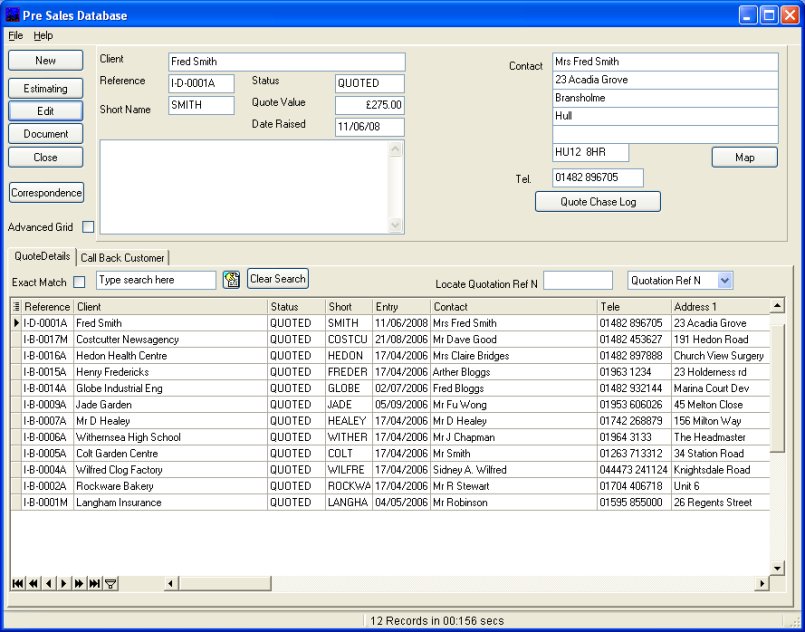Viewport: 805px width, 632px height.
Task: Open grid column chooser icon left of Reference
Action: [16, 307]
